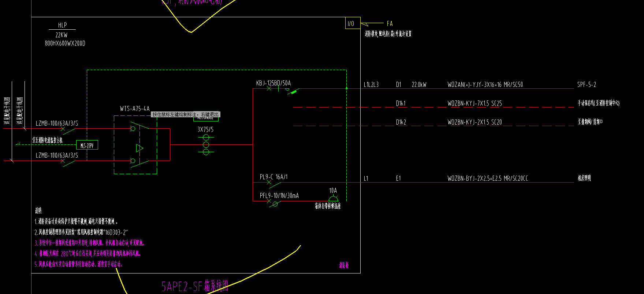Screen dimensions: 644x294
Task: Click the 机房照明 load description
Action: pyautogui.click(x=584, y=178)
